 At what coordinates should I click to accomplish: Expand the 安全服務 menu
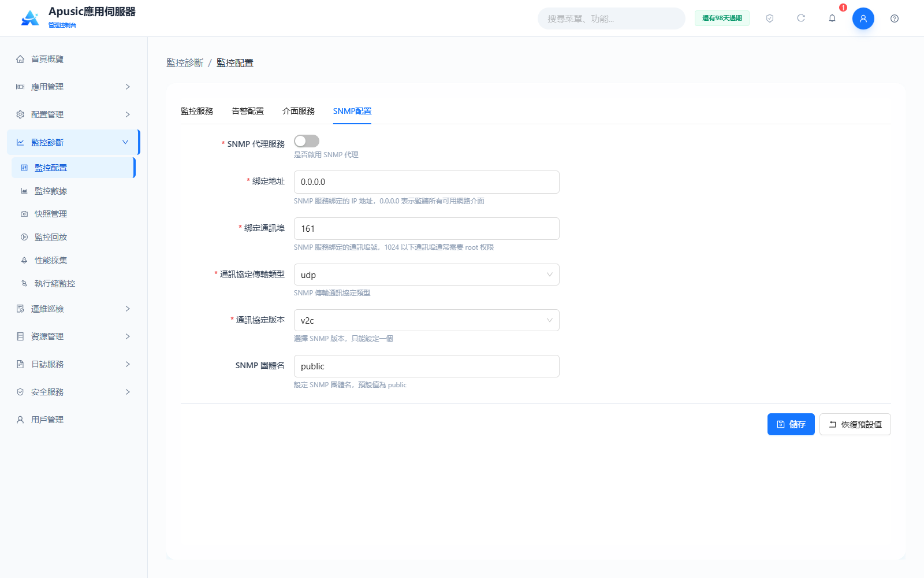[73, 392]
